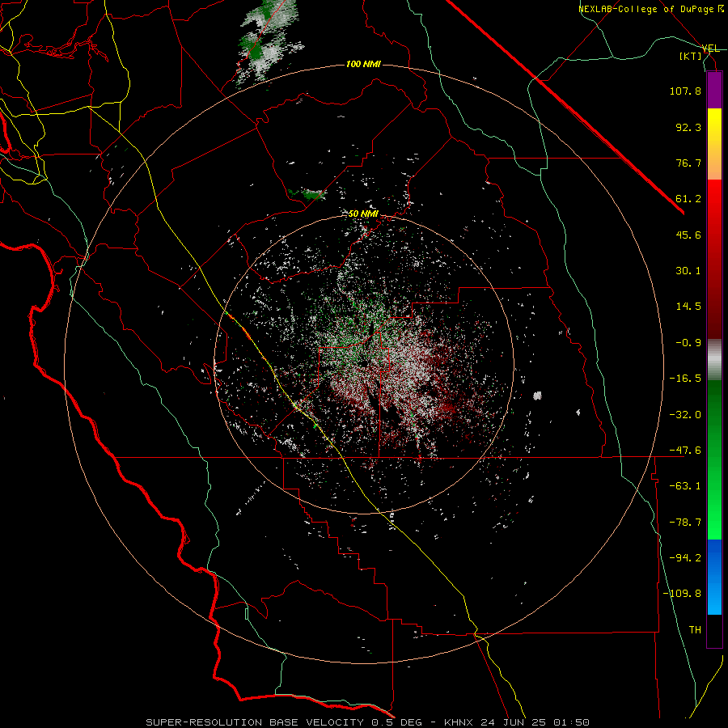Pick the yellow-orange band of the color bar
This screenshot has width=728, height=728.
pos(714,144)
